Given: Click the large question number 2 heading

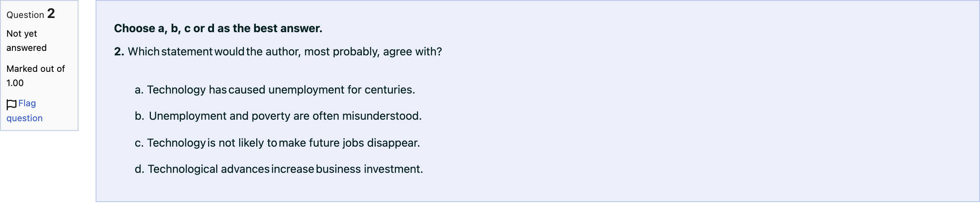Looking at the screenshot, I should (x=51, y=13).
